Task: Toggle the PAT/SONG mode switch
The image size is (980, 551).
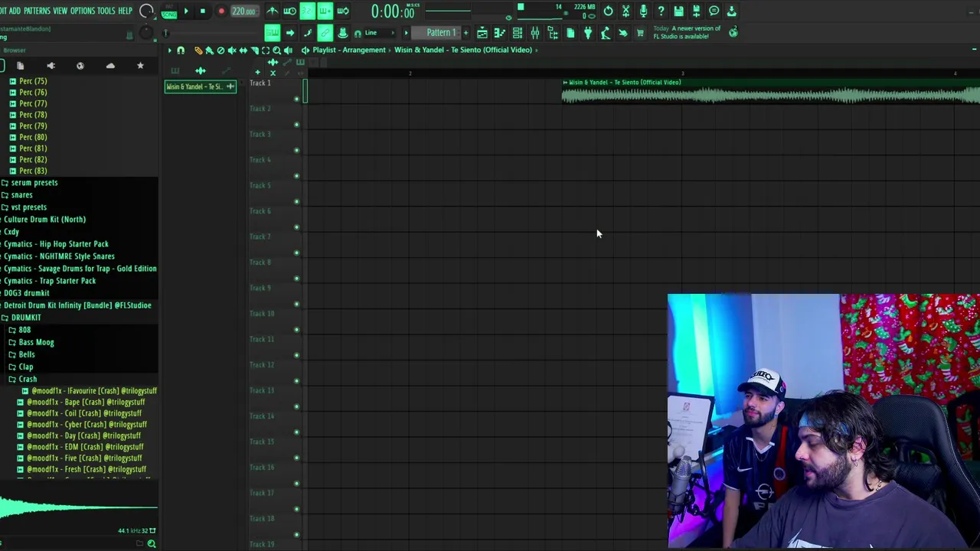Action: (168, 11)
